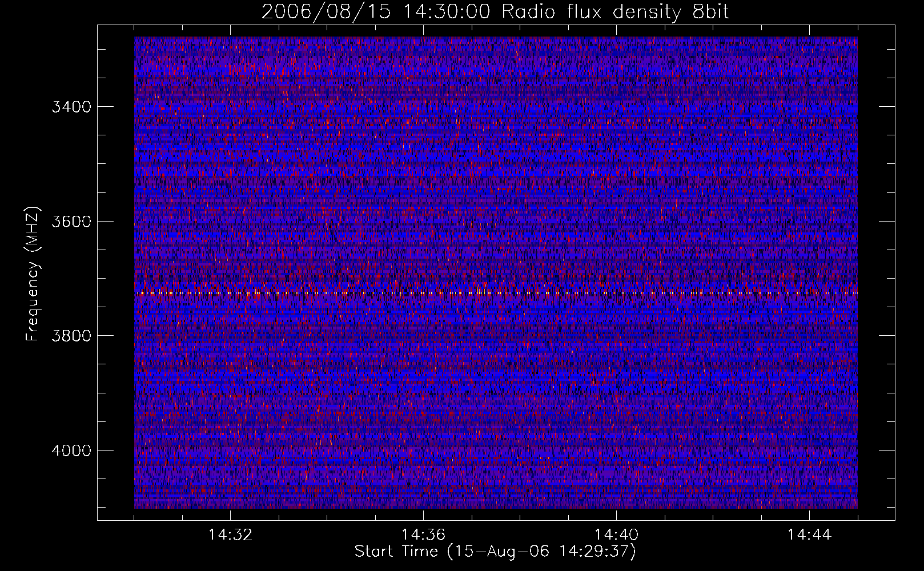This screenshot has width=924, height=571.
Task: Click the 4000 frequency tick label
Action: click(71, 451)
